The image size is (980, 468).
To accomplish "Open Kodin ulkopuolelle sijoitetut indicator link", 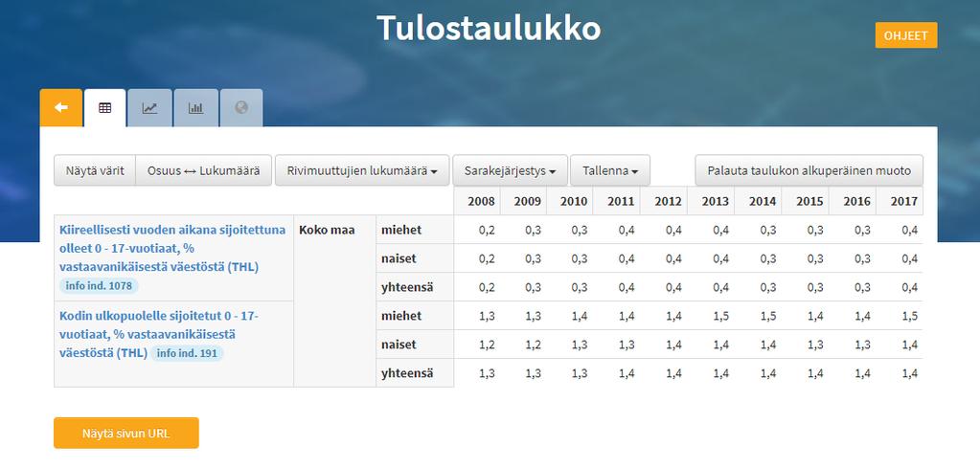I will 159,334.
